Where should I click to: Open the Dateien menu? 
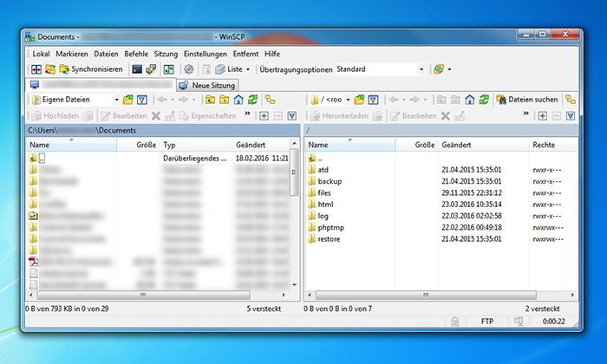point(106,54)
